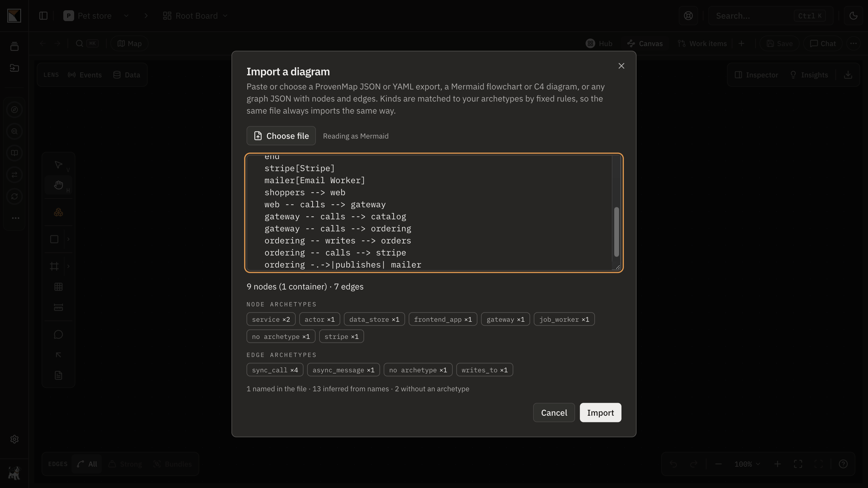Click the forward navigation arrow
Viewport: 868px width, 488px height.
tap(58, 43)
